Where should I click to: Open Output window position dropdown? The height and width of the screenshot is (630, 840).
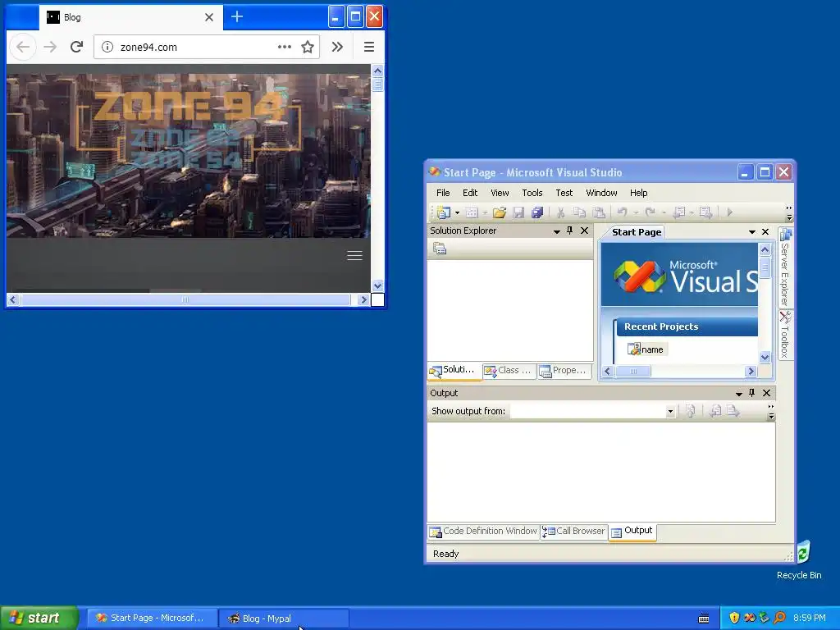[x=739, y=394]
